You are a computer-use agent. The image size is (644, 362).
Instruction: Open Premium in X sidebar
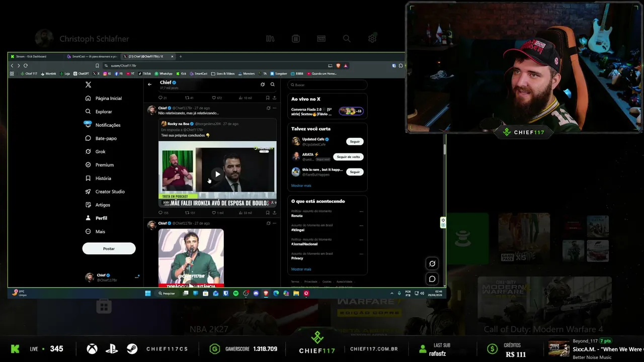click(x=100, y=165)
